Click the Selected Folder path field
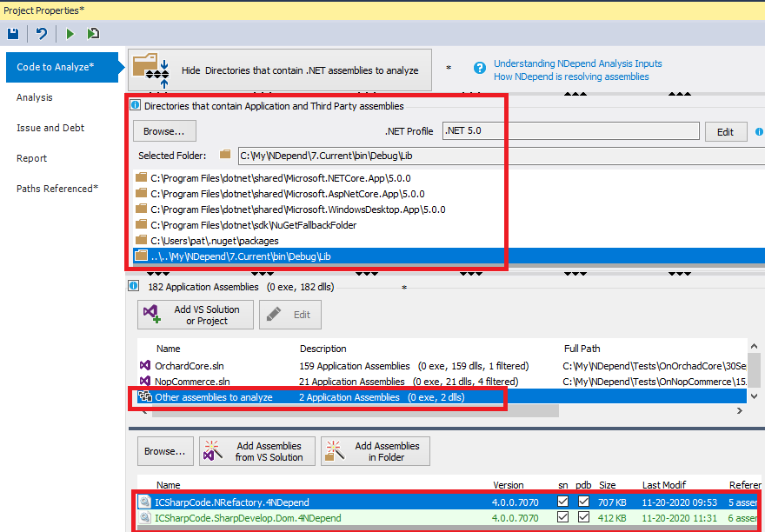 click(502, 156)
